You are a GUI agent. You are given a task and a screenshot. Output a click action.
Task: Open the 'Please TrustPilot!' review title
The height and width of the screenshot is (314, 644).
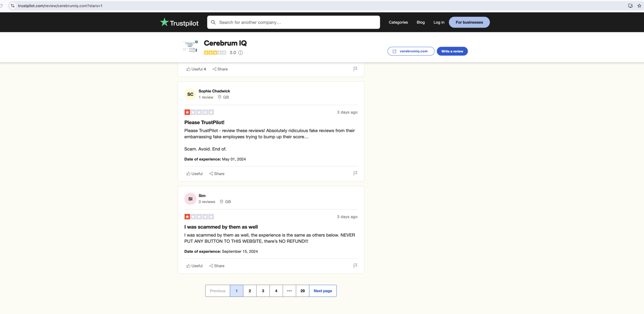click(x=204, y=122)
